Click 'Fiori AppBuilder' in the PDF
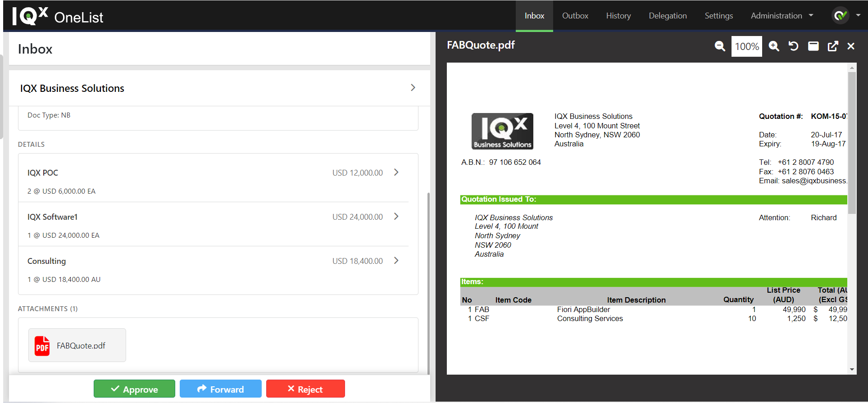Viewport: 868px width, 403px height. 583,309
